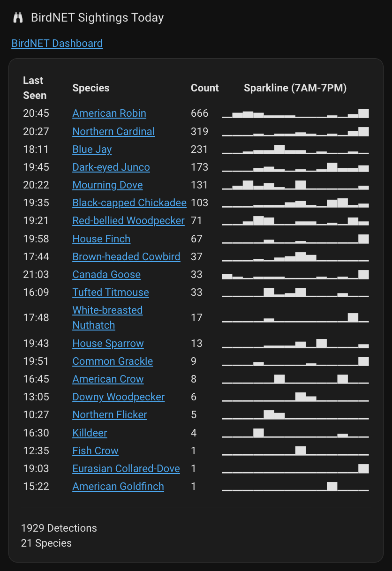The height and width of the screenshot is (571, 392).
Task: Open the Tufted Titmouse species link
Action: click(x=111, y=293)
